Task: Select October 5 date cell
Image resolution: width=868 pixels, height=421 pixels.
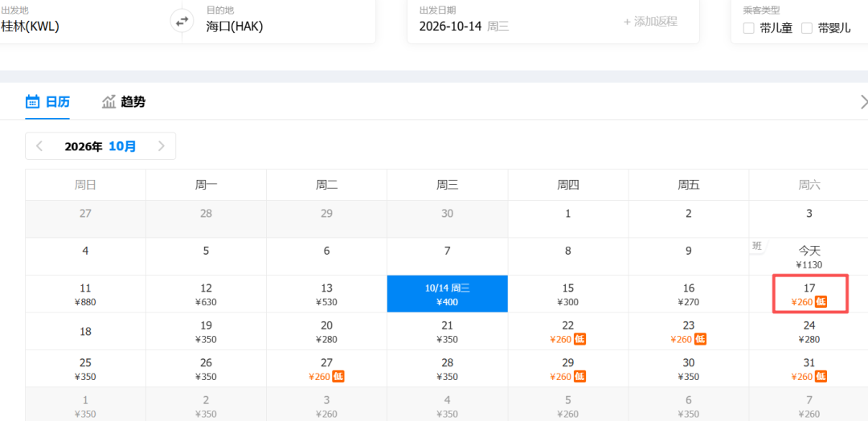Action: point(206,256)
